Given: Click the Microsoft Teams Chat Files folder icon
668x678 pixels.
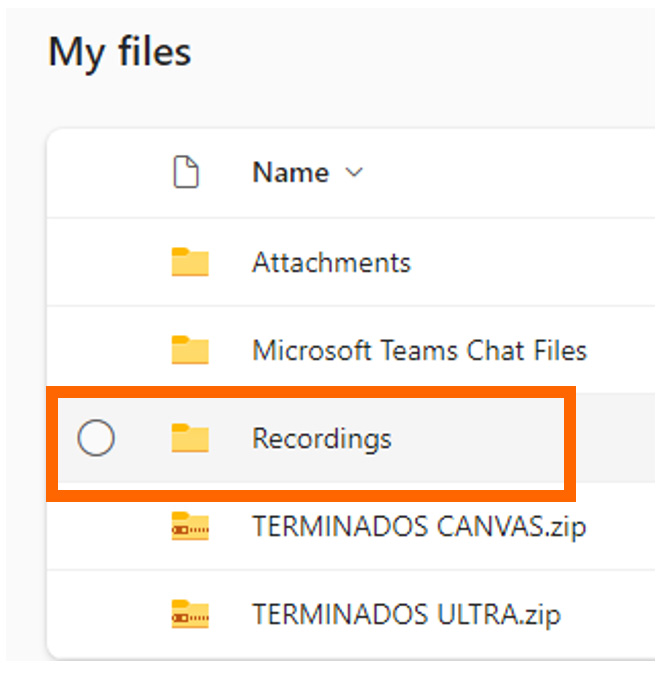Looking at the screenshot, I should click(x=189, y=351).
